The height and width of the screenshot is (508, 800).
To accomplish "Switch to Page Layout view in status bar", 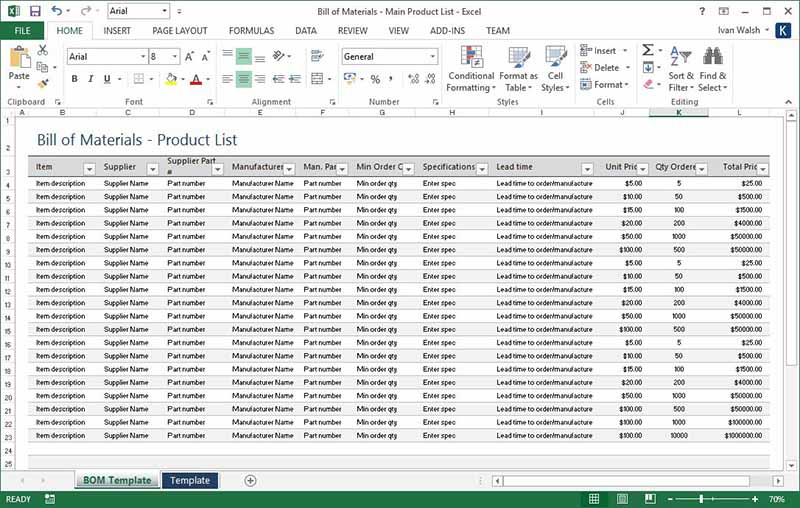I will click(622, 499).
